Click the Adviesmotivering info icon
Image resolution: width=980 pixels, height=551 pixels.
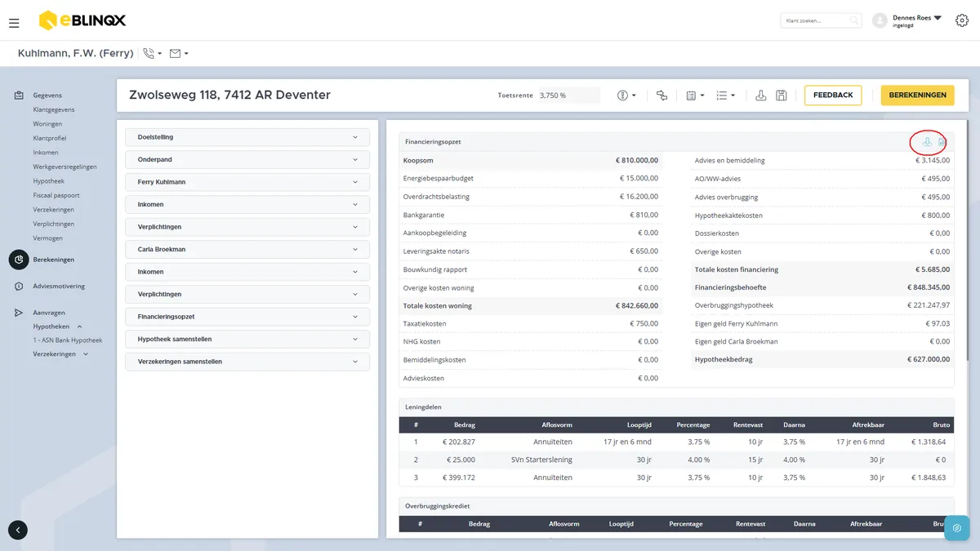18,287
